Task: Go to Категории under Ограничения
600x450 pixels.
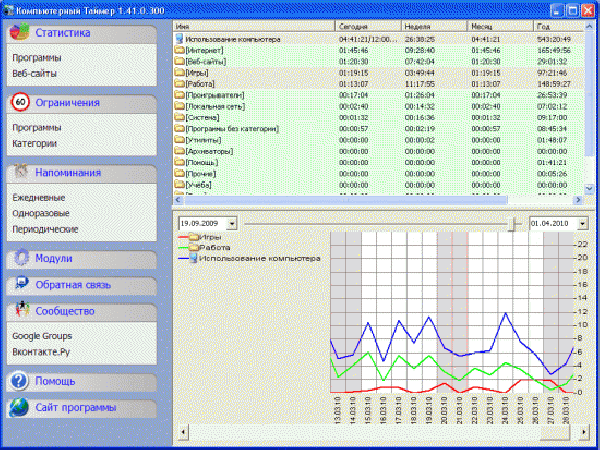Action: 35,143
